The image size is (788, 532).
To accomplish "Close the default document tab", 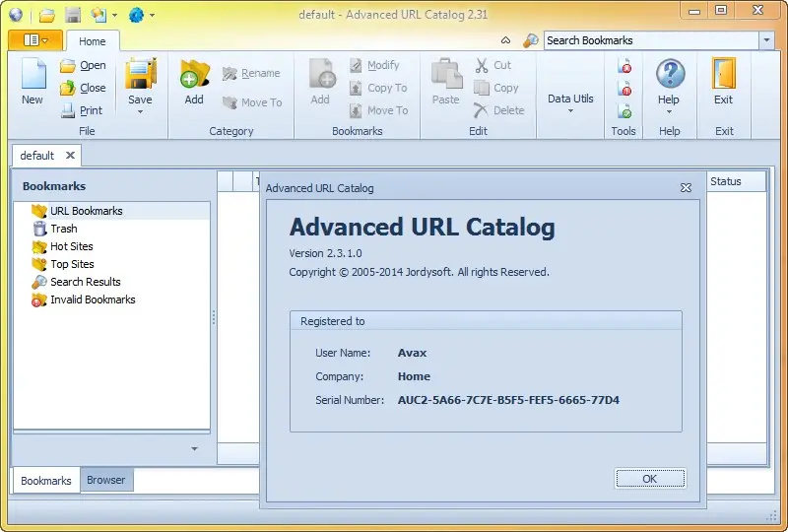I will [x=70, y=155].
